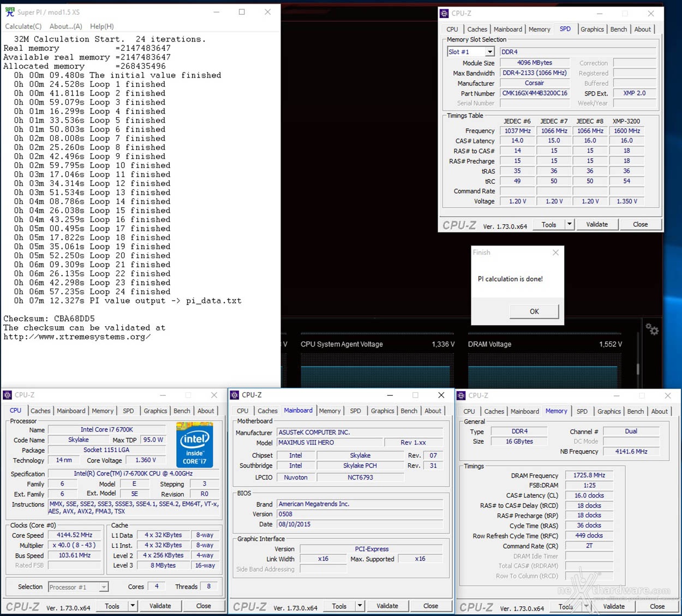This screenshot has width=682, height=616.
Task: Click the Tools button in the SPD window
Action: click(x=549, y=224)
